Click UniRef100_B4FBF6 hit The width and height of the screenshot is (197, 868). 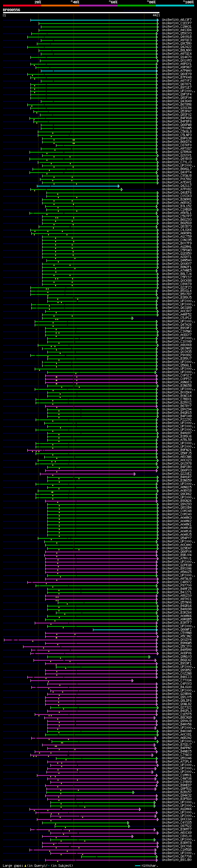(x=177, y=121)
